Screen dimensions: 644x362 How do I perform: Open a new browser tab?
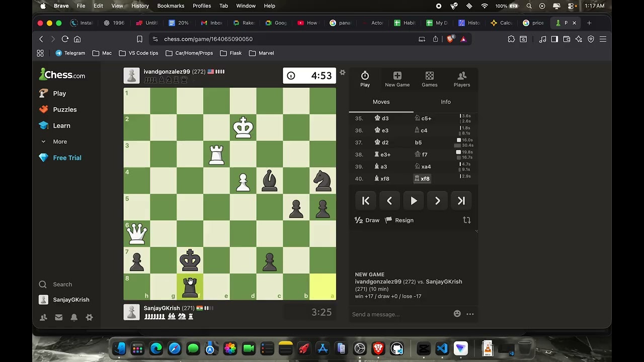pos(589,23)
